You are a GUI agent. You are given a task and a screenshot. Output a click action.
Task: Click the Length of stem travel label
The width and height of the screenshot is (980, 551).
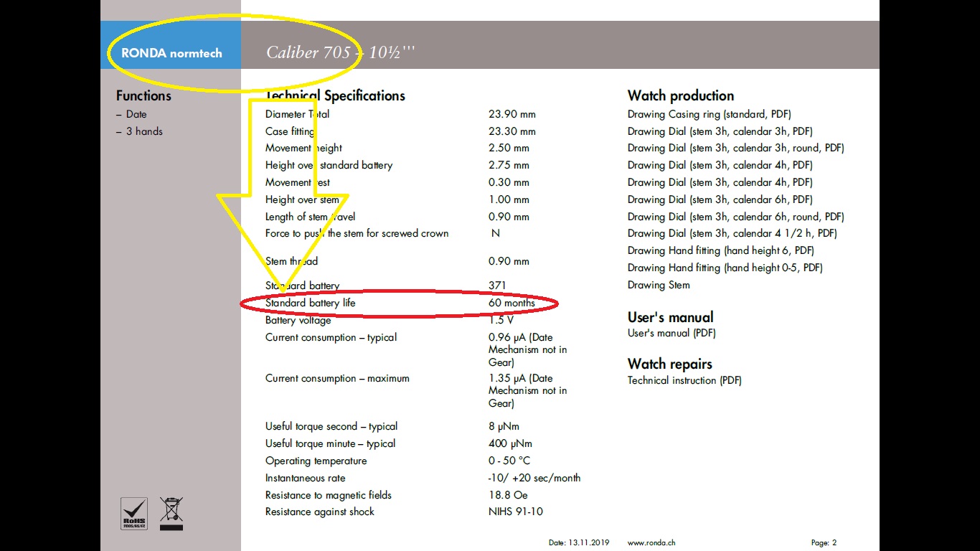(x=310, y=217)
